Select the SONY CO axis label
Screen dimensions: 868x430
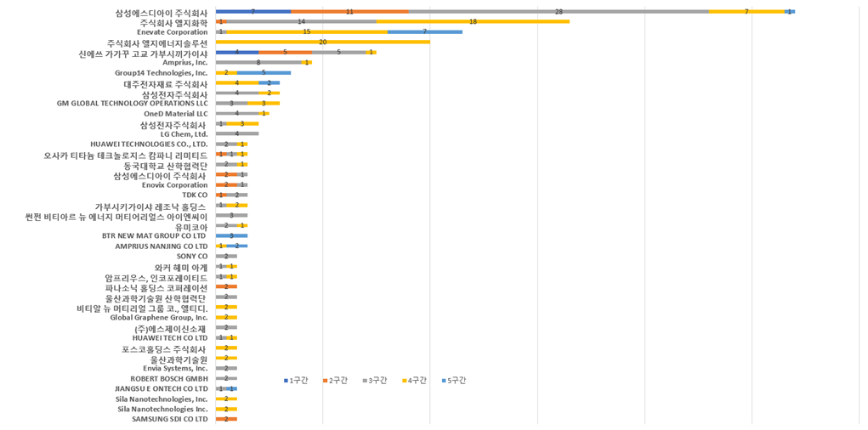[191, 256]
